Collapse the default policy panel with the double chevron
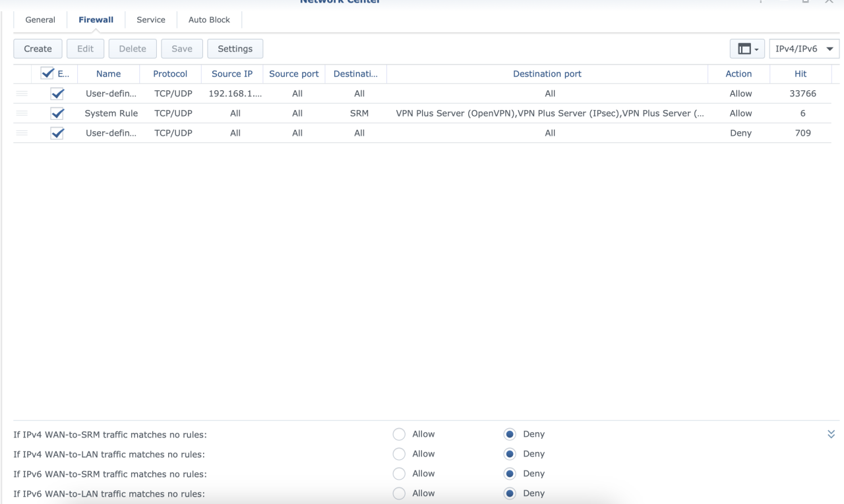This screenshot has height=504, width=844. tap(831, 434)
